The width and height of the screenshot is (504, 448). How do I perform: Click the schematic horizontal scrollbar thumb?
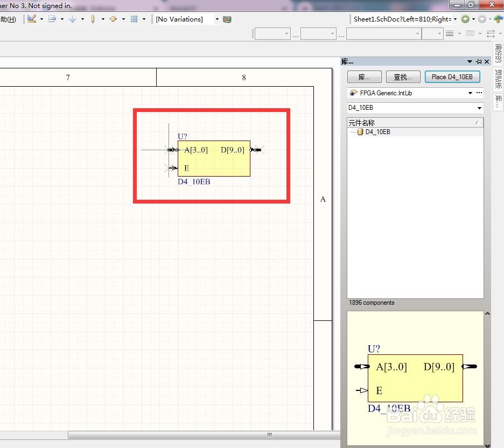205,435
